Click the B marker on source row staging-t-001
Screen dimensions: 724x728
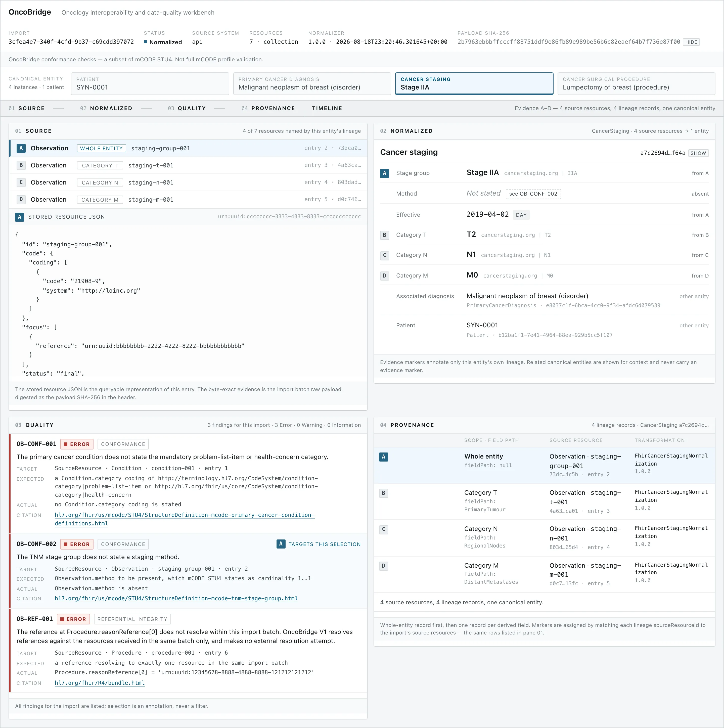pos(21,165)
